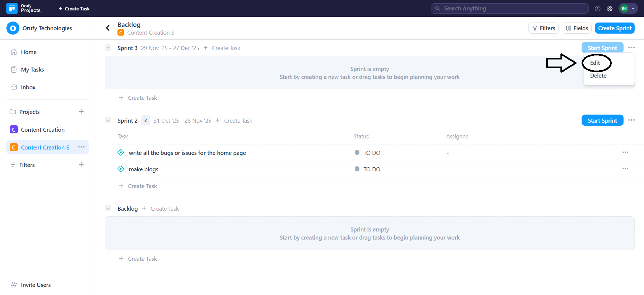Open the RK user account dropdown
The height and width of the screenshot is (295, 644).
(628, 9)
